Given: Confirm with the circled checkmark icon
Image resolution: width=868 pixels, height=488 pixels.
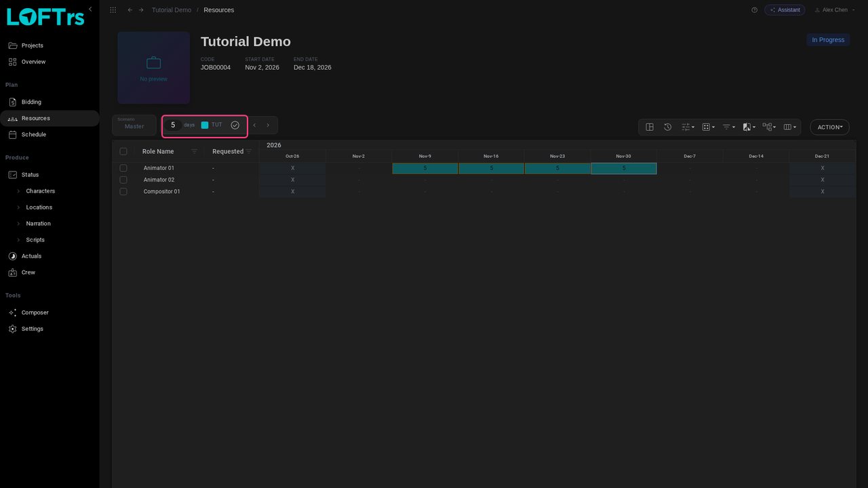Looking at the screenshot, I should pos(235,125).
